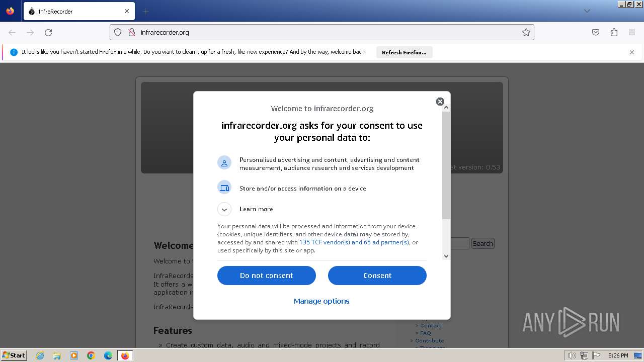Image resolution: width=644 pixels, height=362 pixels.
Task: Open Save to Pocket icon
Action: pos(596,32)
